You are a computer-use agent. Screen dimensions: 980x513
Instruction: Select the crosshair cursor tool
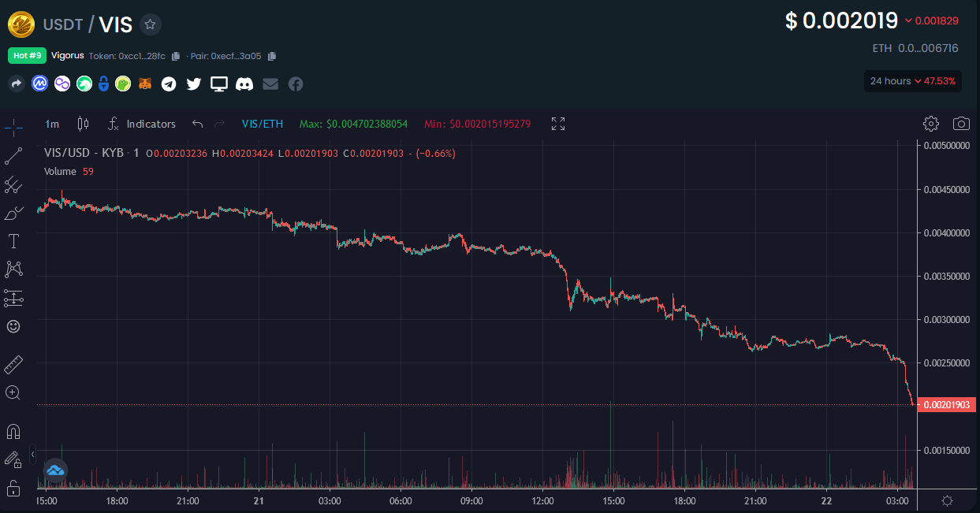tap(13, 127)
